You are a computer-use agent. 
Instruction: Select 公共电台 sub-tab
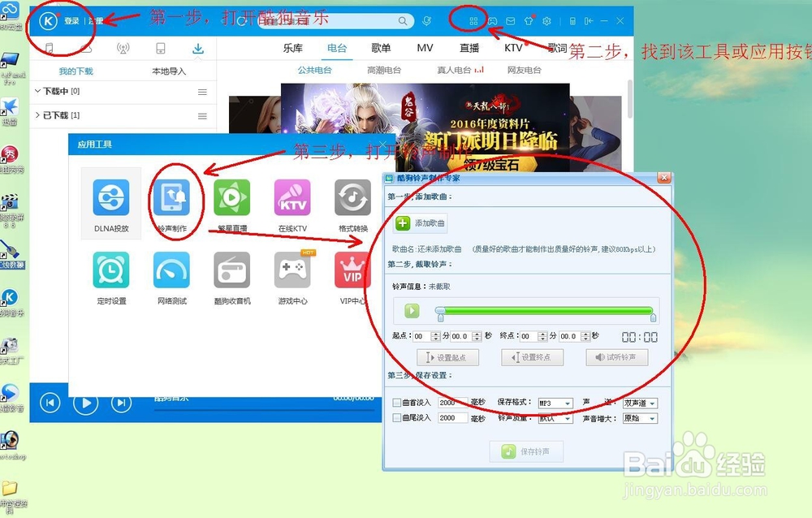click(x=314, y=70)
